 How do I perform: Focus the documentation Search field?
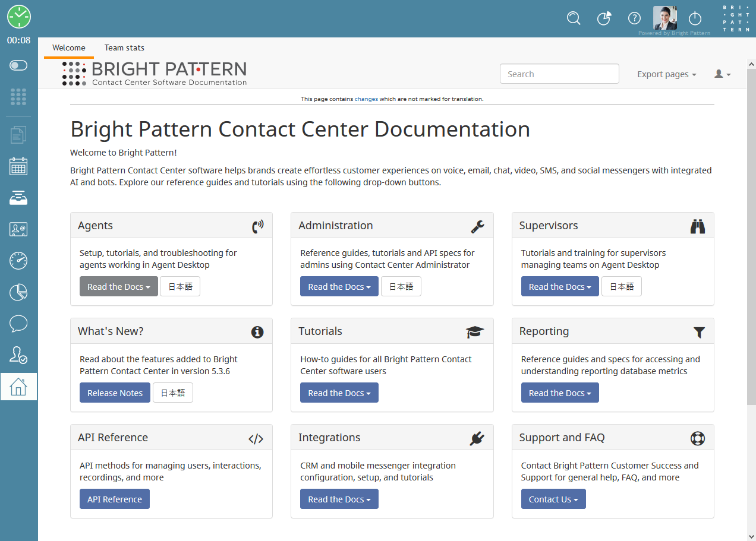point(559,74)
